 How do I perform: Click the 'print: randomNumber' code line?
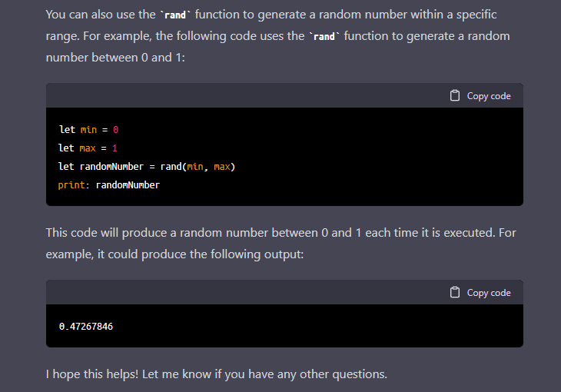(109, 185)
